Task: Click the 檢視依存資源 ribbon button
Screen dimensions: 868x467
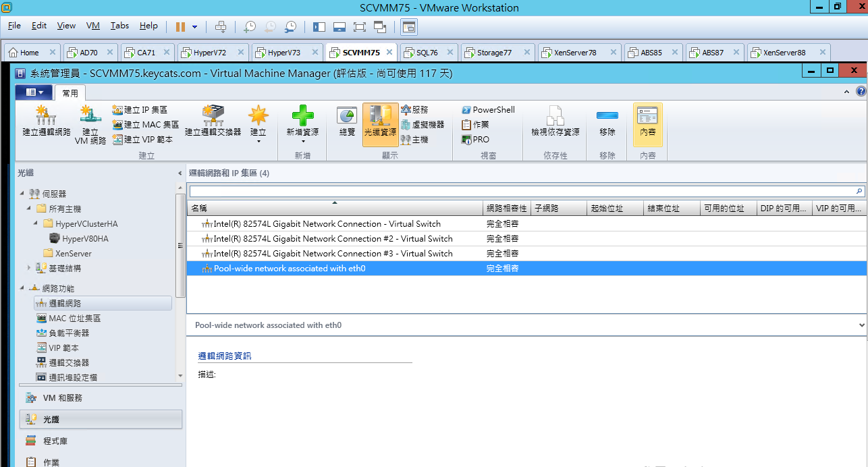Action: click(555, 121)
